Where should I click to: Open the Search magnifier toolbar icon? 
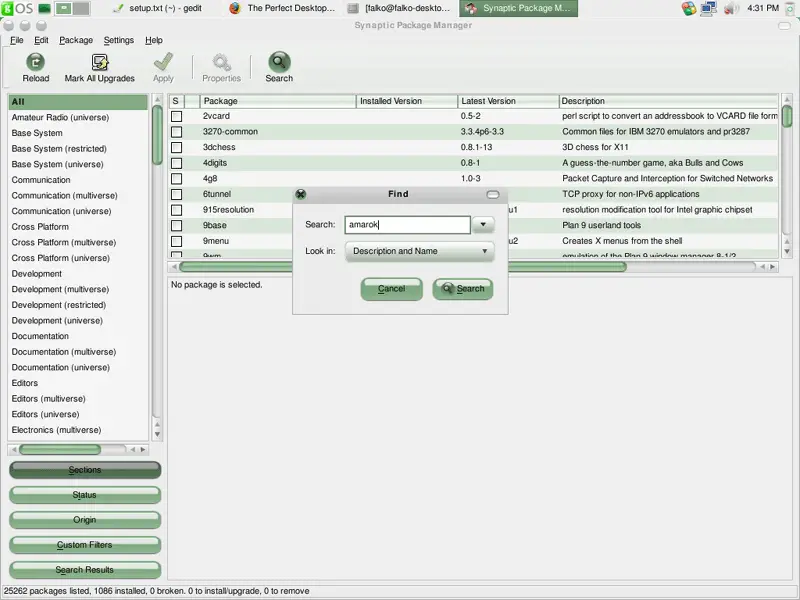coord(279,62)
